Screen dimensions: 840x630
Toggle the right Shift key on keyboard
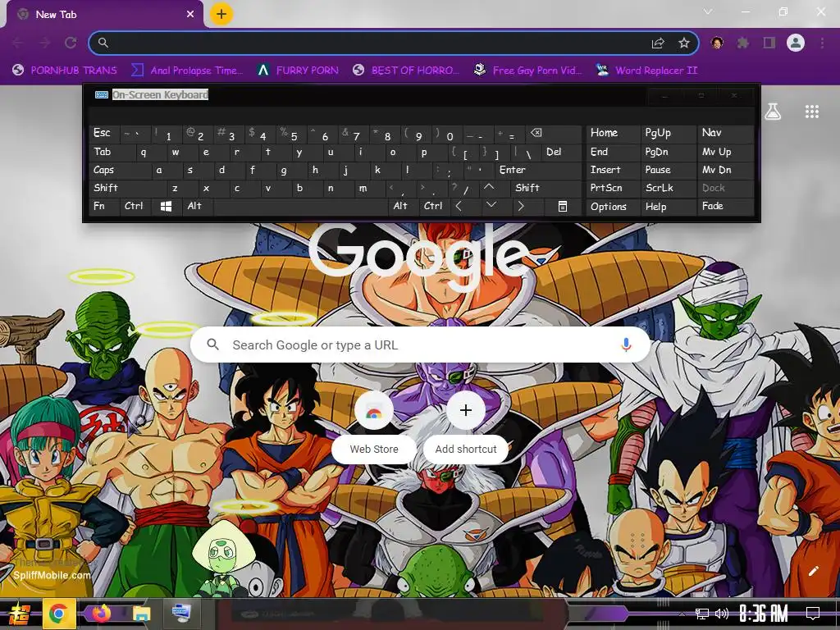546,188
